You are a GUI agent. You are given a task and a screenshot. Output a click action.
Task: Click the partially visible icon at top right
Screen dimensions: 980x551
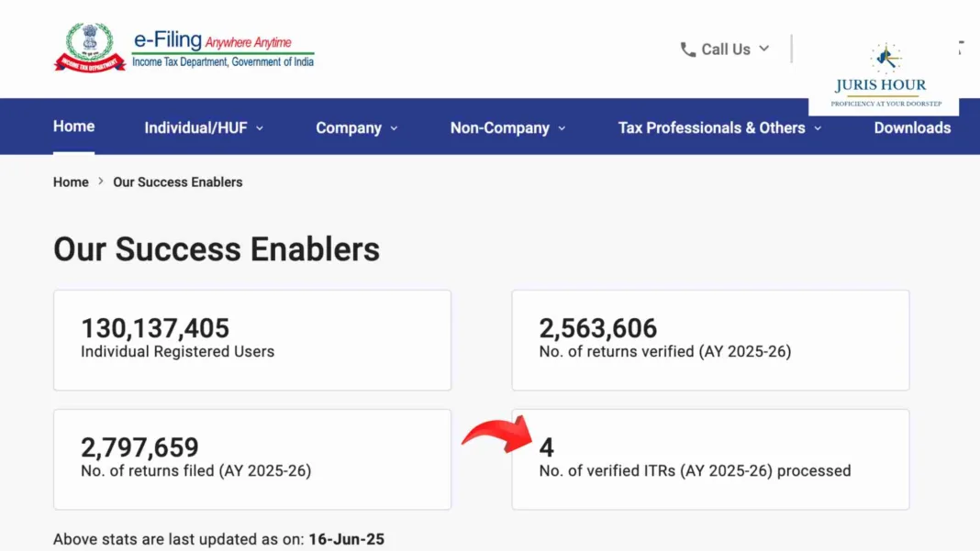pyautogui.click(x=961, y=44)
